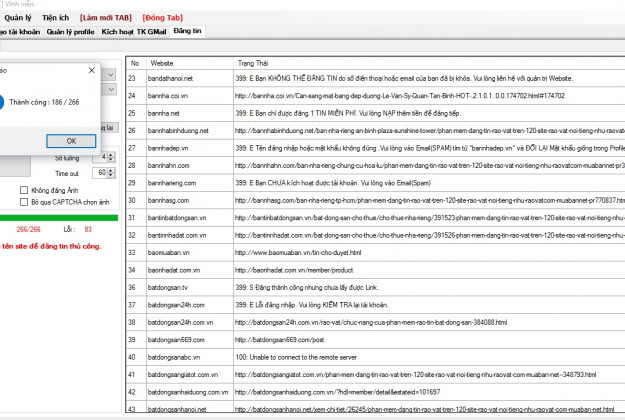Click the Time out spinner arrows
625x420 pixels.
point(110,173)
